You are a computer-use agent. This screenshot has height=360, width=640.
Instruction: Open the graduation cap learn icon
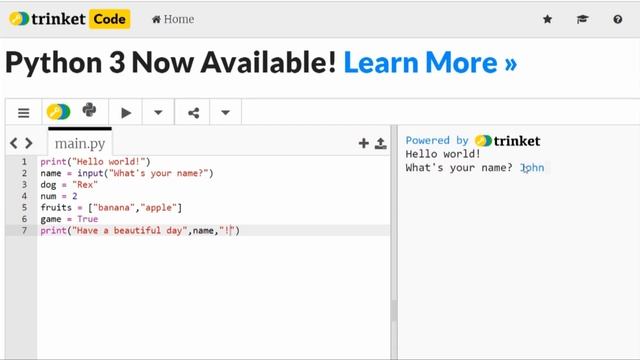click(x=582, y=19)
